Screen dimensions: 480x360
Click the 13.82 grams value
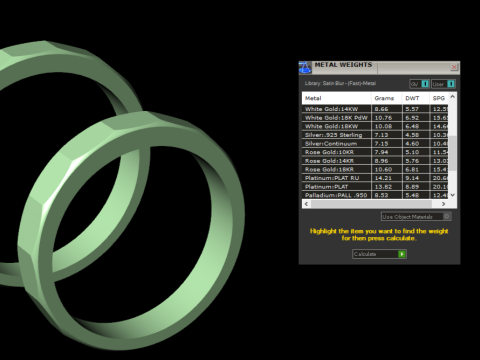point(383,187)
